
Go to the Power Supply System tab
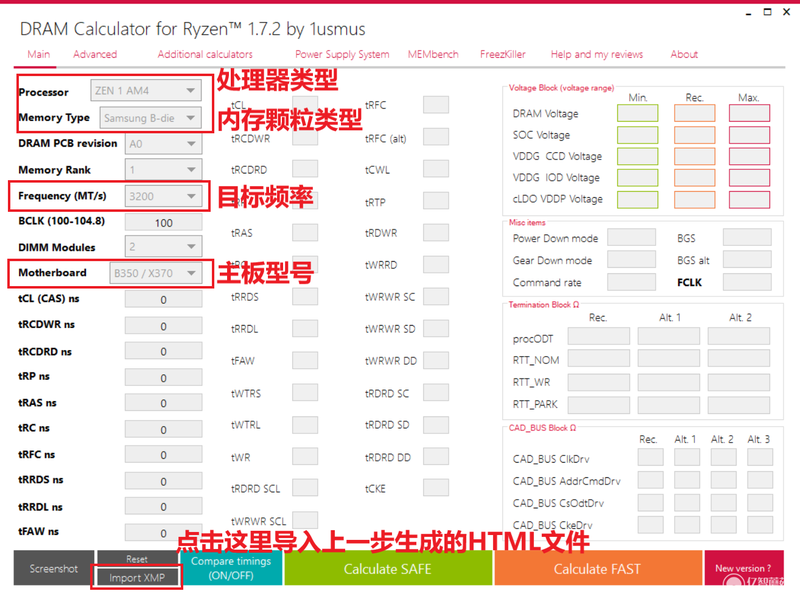click(x=342, y=54)
